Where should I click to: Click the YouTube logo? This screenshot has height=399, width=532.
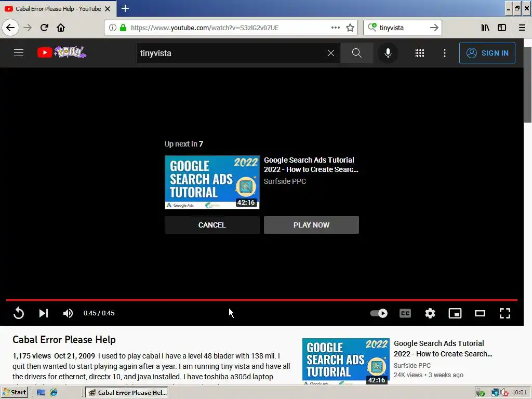coord(62,52)
